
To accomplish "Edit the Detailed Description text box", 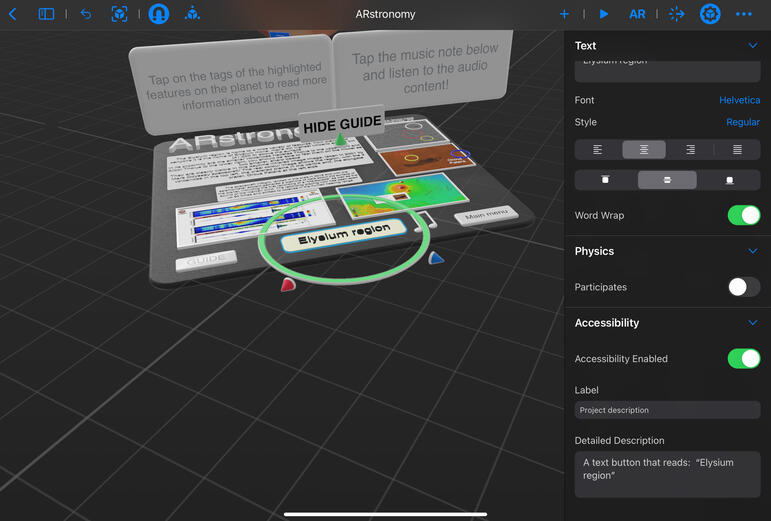I will 667,474.
